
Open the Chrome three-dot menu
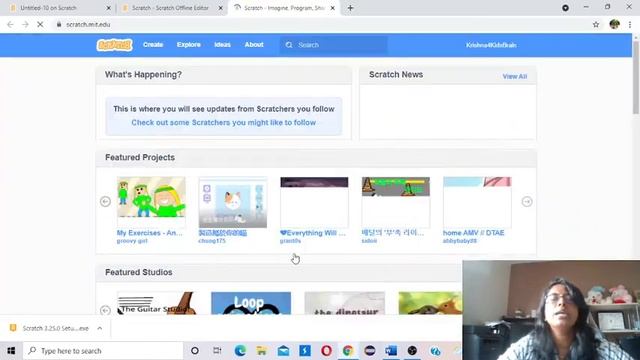point(630,24)
